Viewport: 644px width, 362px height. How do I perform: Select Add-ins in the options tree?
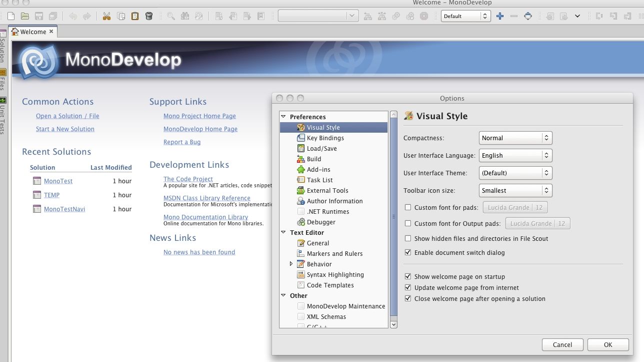pyautogui.click(x=318, y=169)
